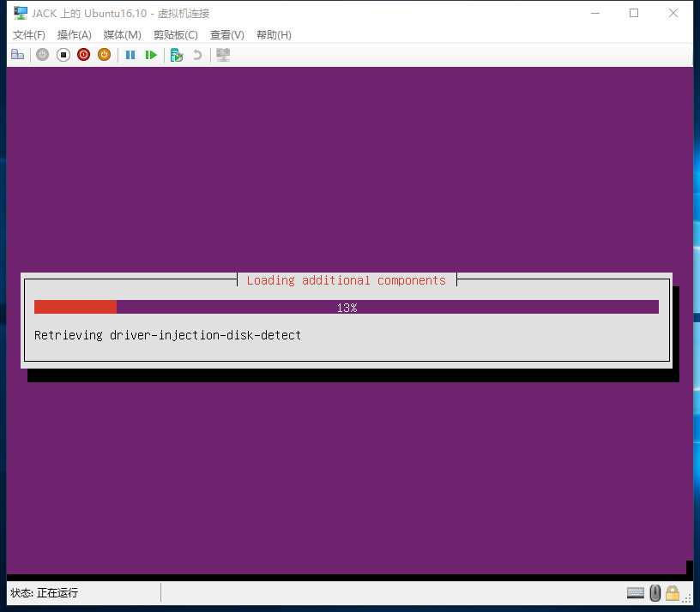Screen dimensions: 700x612
Task: Click the padlock icon in status bar
Action: [673, 593]
